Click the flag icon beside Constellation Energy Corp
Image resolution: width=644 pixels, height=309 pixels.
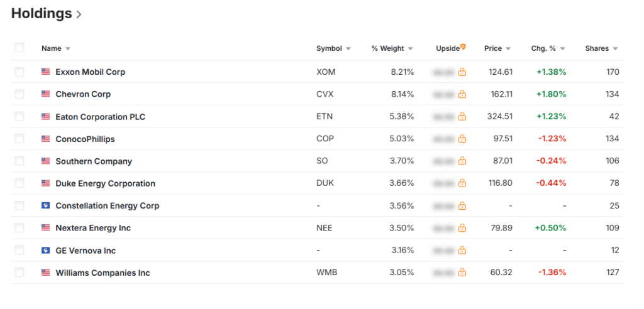[x=45, y=206]
